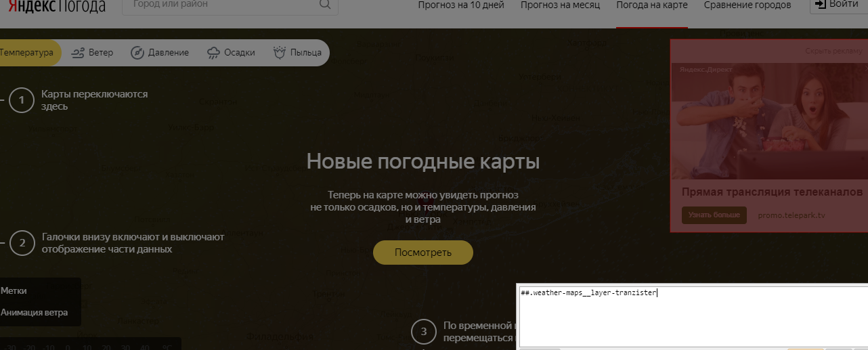This screenshot has height=350, width=868.
Task: Switch to the Ветер map layer
Action: [93, 53]
